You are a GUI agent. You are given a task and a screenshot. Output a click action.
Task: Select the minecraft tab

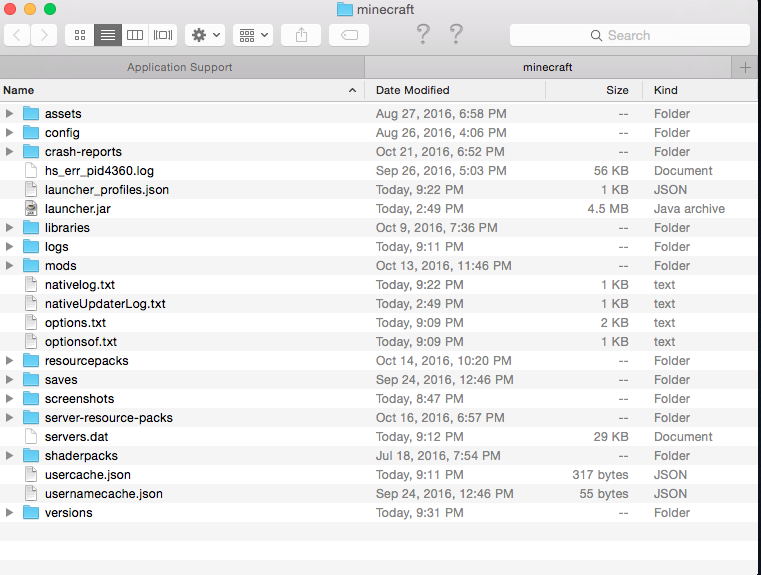547,67
